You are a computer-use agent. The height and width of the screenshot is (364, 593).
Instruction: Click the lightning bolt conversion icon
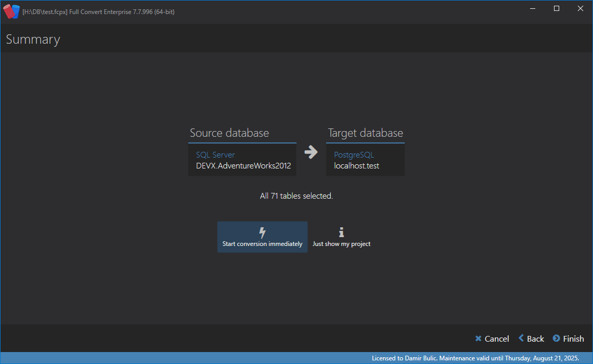(x=262, y=232)
